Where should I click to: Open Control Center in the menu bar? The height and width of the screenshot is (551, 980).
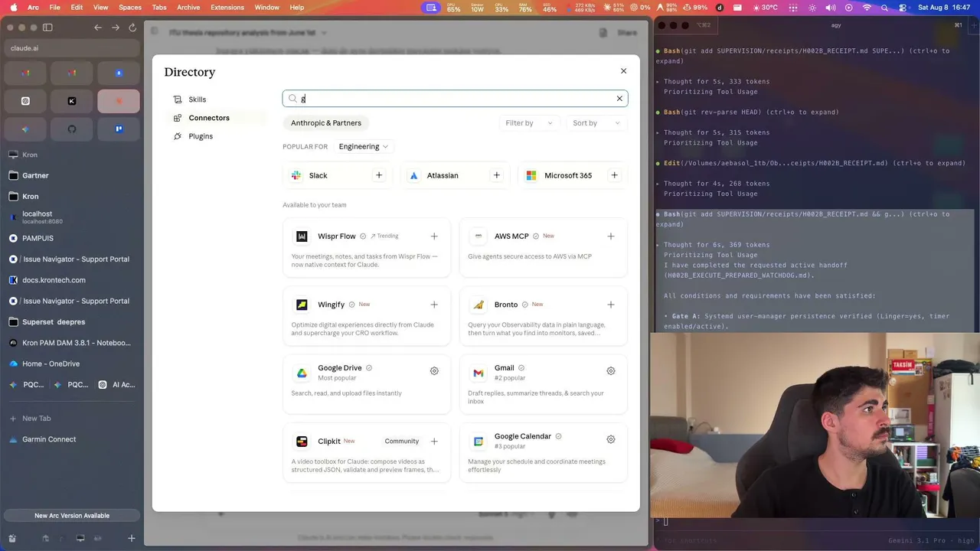tap(903, 8)
